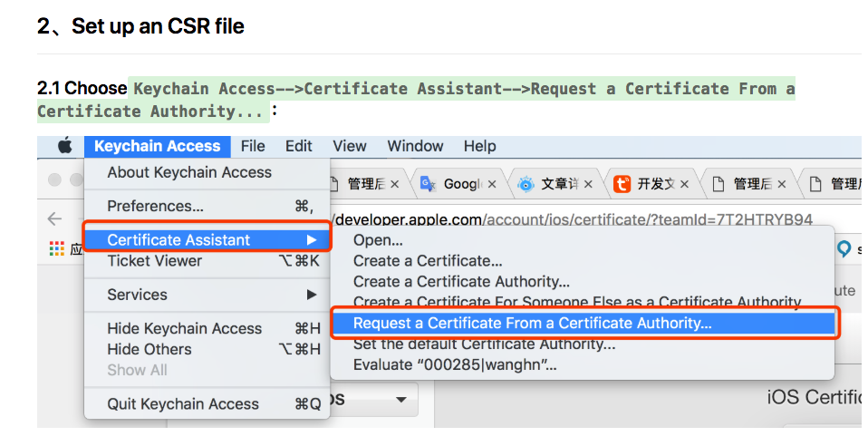Click the blue 文章详 tab favicon
The height and width of the screenshot is (446, 868).
(526, 184)
